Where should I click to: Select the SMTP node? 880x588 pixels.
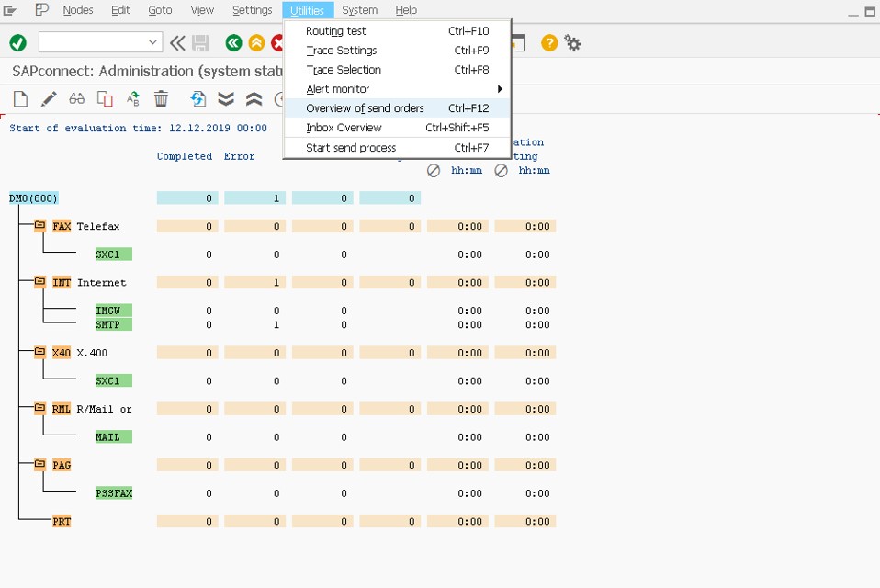coord(113,324)
